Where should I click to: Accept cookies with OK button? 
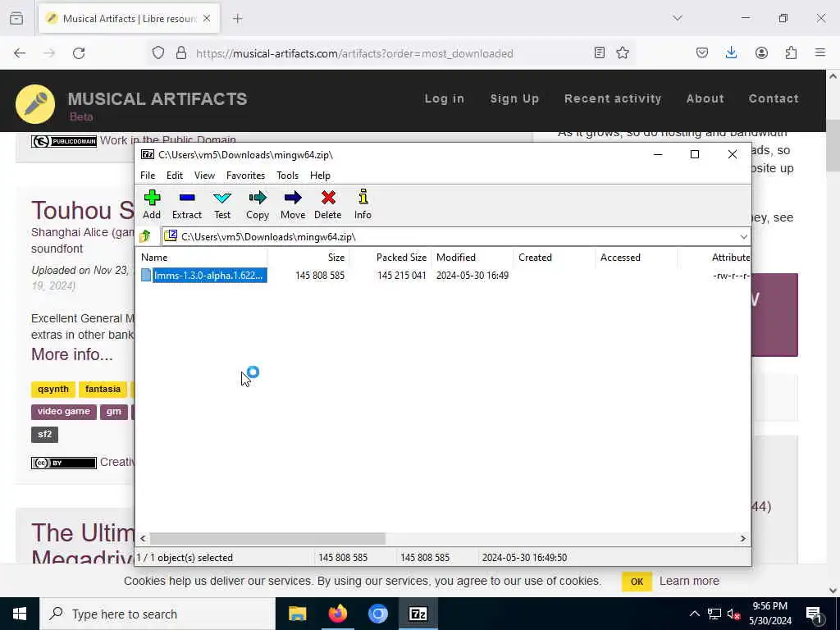(637, 582)
